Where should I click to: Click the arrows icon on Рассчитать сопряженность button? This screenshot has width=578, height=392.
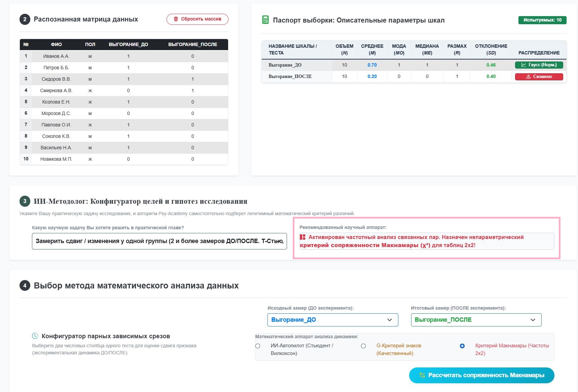[422, 375]
